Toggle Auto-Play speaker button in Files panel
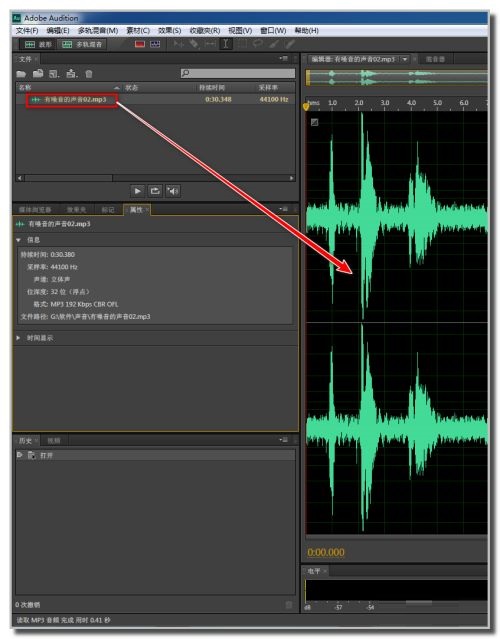 (x=173, y=191)
